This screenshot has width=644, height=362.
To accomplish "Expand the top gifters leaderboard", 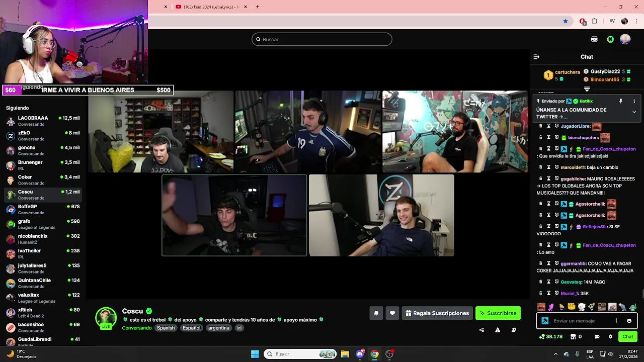I will (x=587, y=89).
